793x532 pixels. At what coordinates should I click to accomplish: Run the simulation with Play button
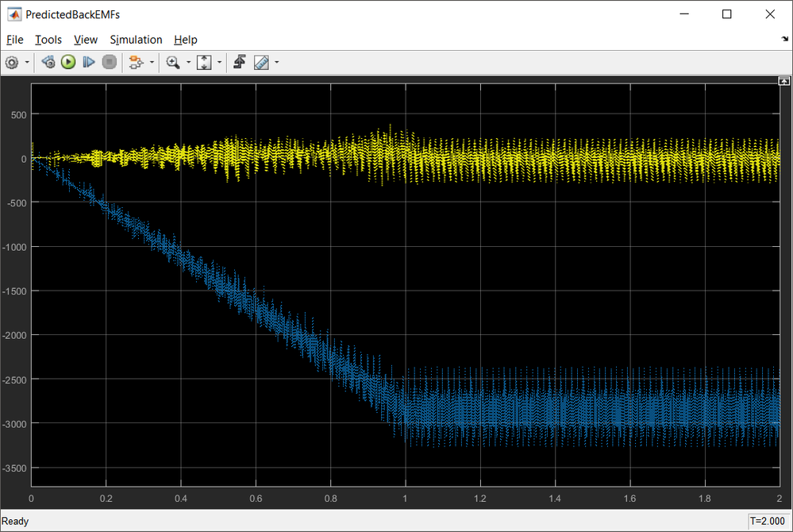click(68, 62)
